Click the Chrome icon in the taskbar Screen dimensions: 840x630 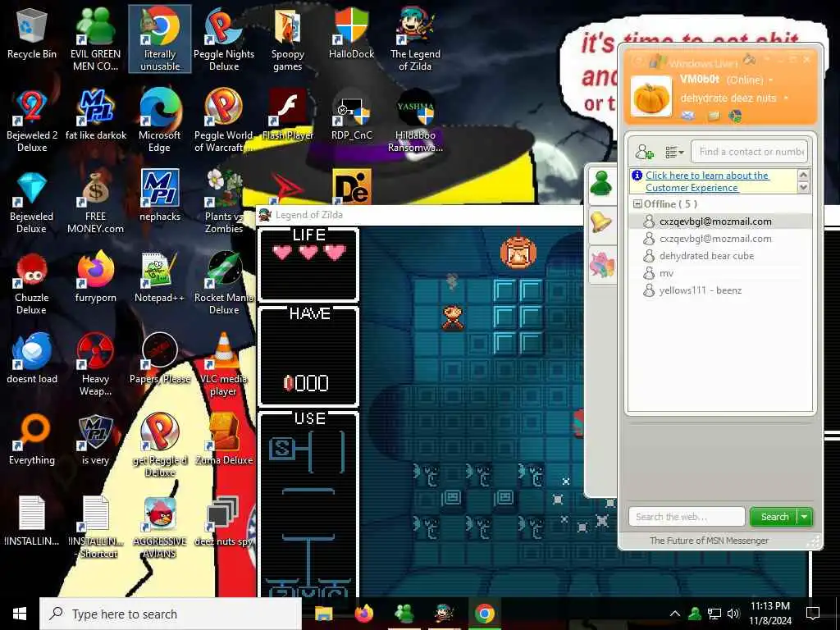click(x=484, y=614)
